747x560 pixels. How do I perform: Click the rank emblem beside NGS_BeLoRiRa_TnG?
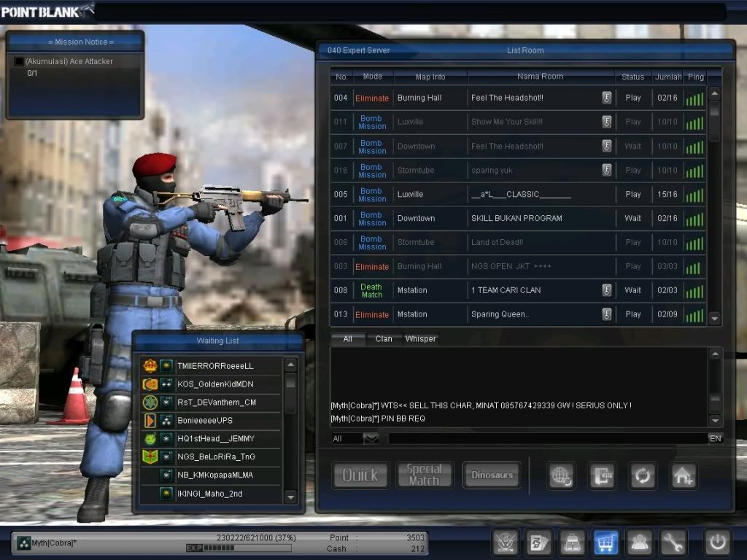click(150, 456)
